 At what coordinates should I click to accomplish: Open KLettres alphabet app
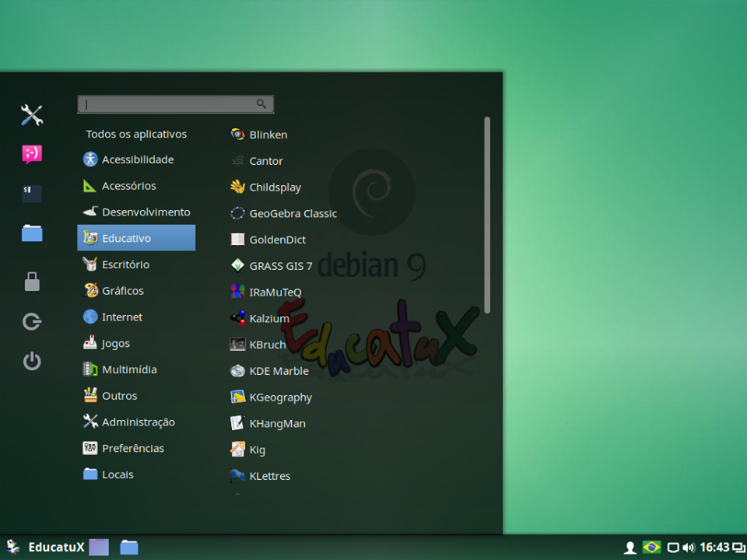260,475
